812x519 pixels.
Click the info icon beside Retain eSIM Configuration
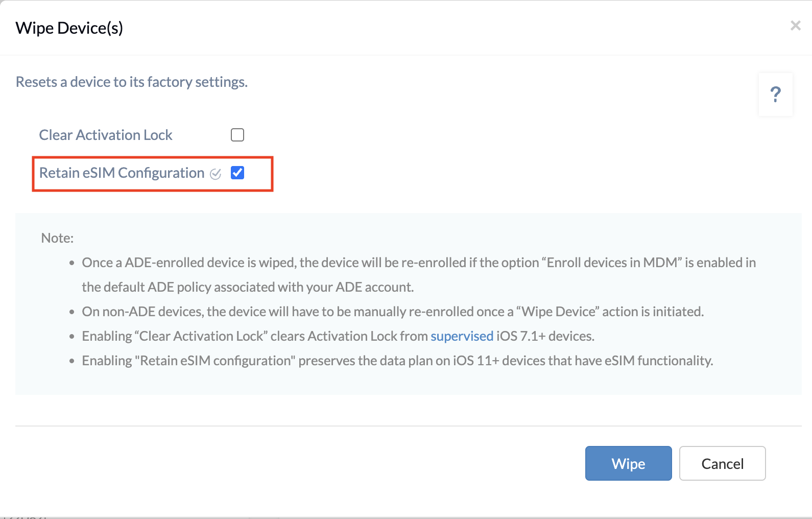coord(216,174)
